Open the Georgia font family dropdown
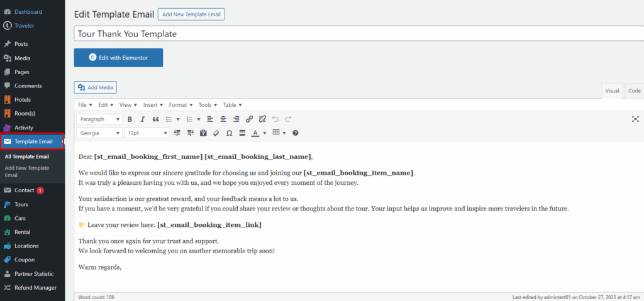 coord(99,133)
